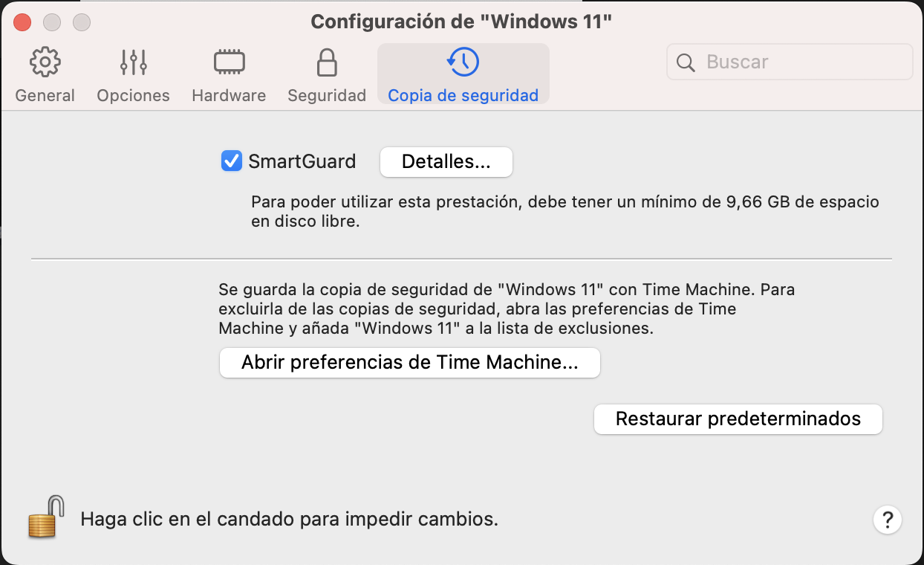The width and height of the screenshot is (924, 565).
Task: Click the General gear icon
Action: point(45,62)
